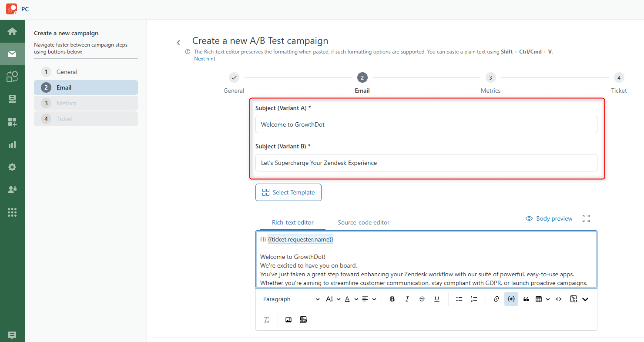Insert an image via the picture icon
Image resolution: width=644 pixels, height=342 pixels.
288,320
